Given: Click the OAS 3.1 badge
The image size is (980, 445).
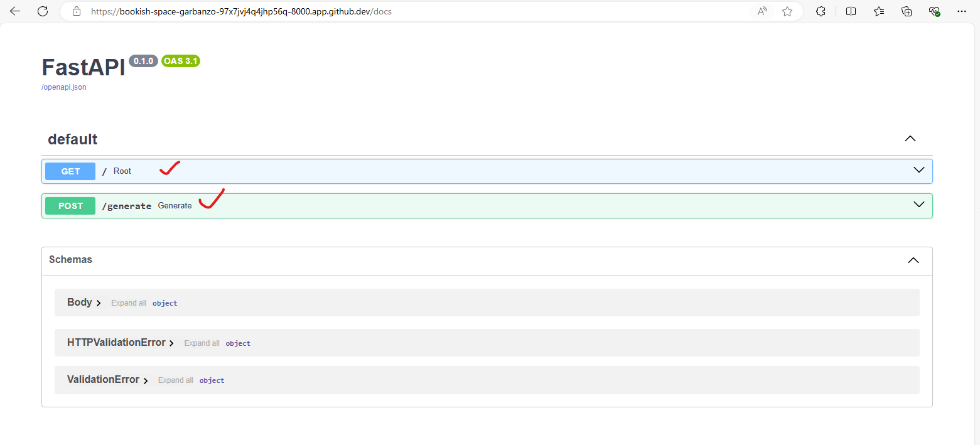Looking at the screenshot, I should pos(181,61).
